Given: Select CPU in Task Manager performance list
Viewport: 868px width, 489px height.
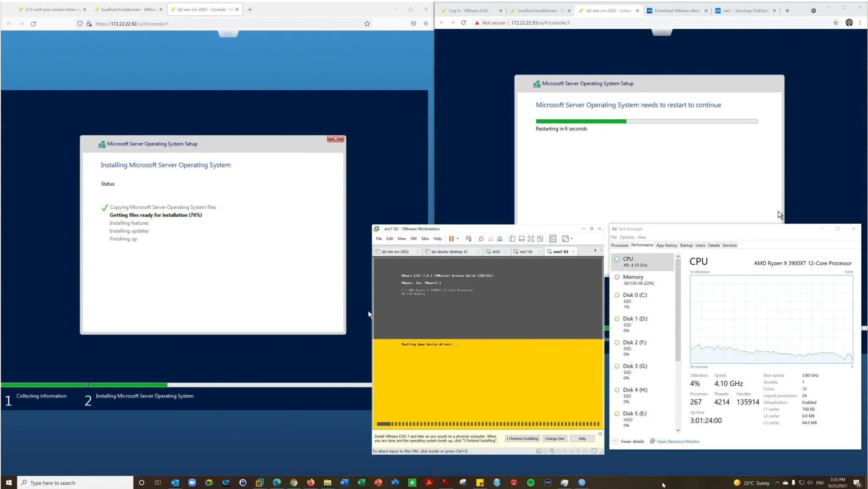Looking at the screenshot, I should tap(642, 262).
